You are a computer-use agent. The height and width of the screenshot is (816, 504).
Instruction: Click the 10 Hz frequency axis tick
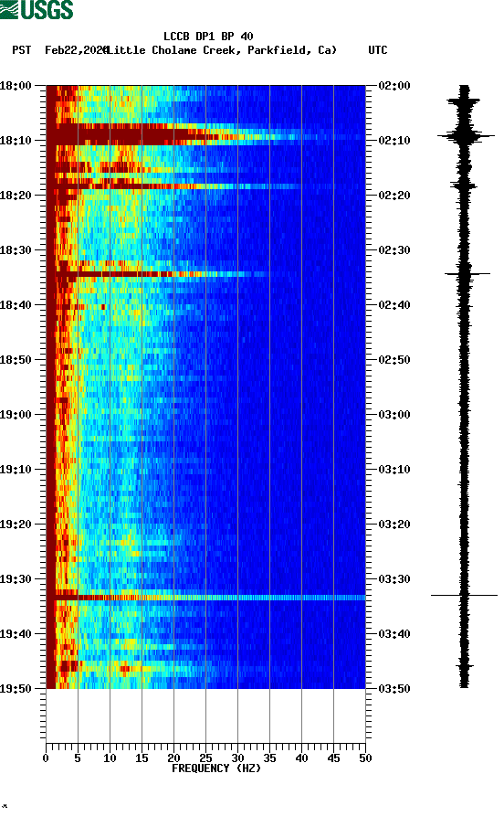[x=110, y=758]
